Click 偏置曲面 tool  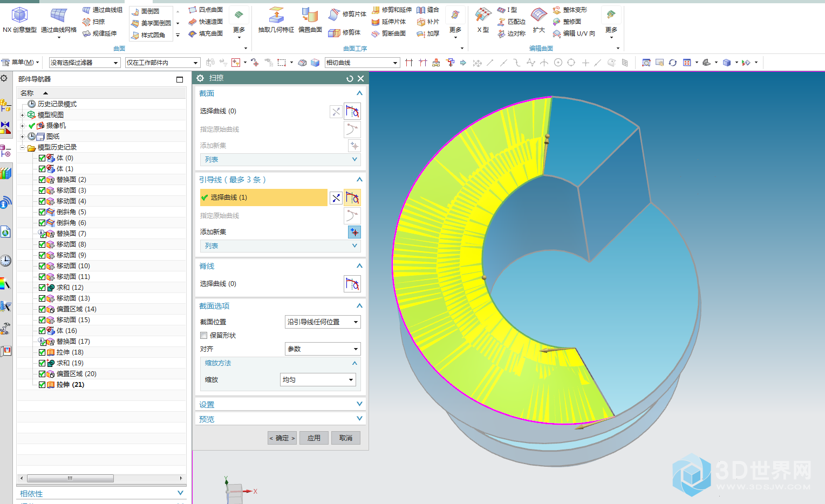310,20
